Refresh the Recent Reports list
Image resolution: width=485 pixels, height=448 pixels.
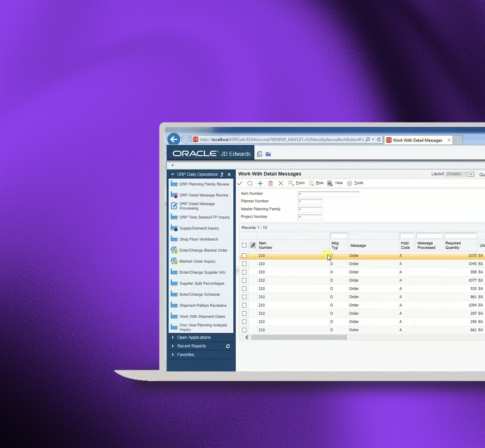tap(228, 346)
